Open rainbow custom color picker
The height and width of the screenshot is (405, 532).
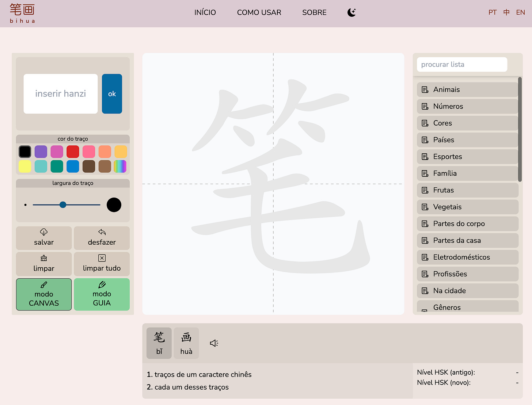[x=120, y=166]
